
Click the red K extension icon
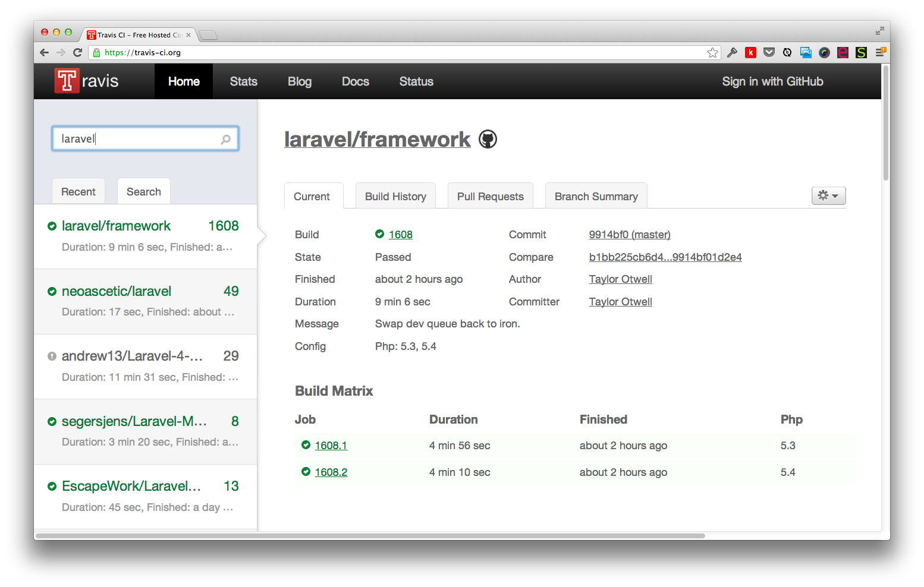pos(750,52)
